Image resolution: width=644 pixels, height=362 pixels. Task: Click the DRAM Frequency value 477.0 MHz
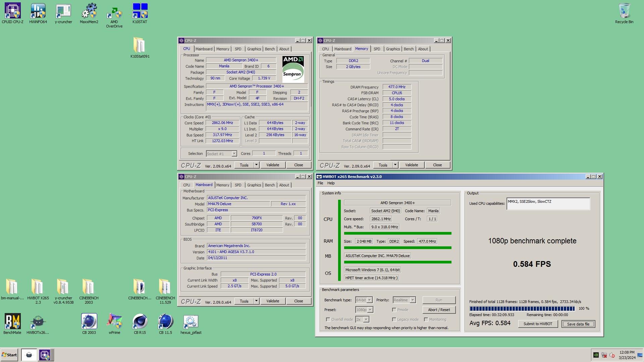(x=397, y=87)
